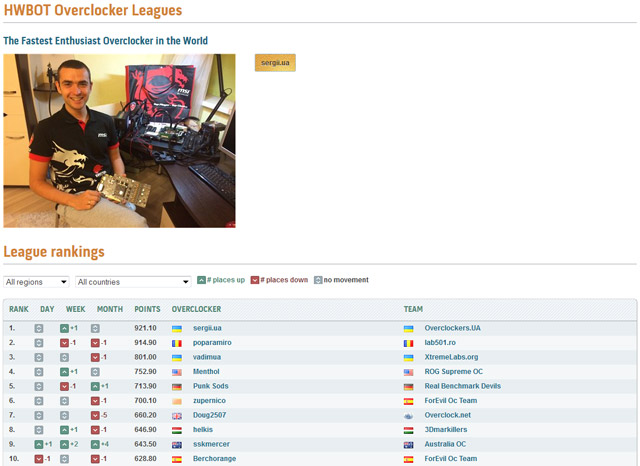The width and height of the screenshot is (640, 466).
Task: Click the gray no movement legend icon
Action: coord(318,280)
